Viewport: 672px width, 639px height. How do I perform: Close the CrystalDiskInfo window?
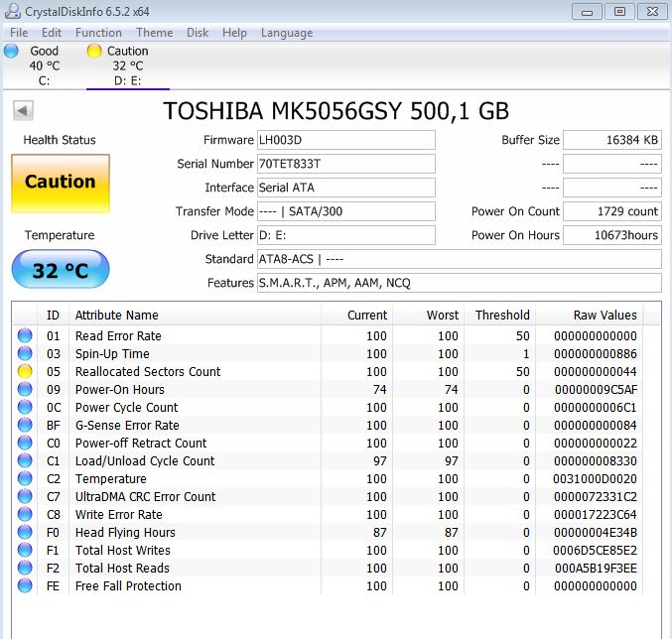652,12
